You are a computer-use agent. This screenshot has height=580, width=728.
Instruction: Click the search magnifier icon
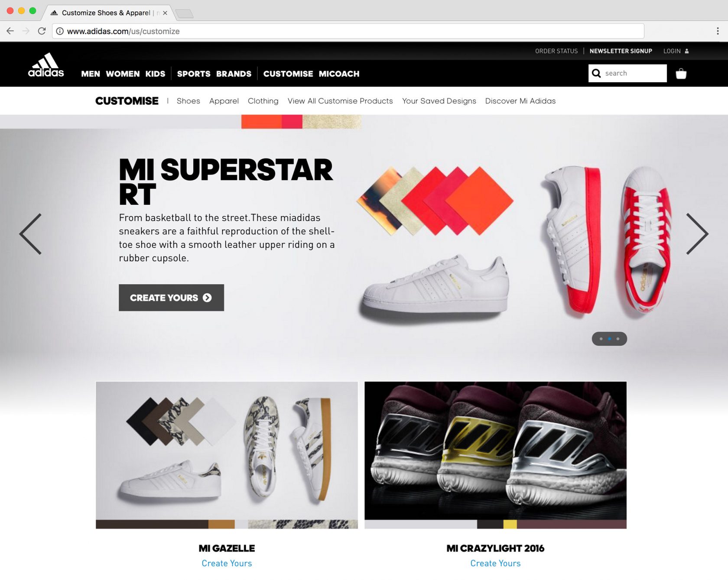tap(596, 73)
